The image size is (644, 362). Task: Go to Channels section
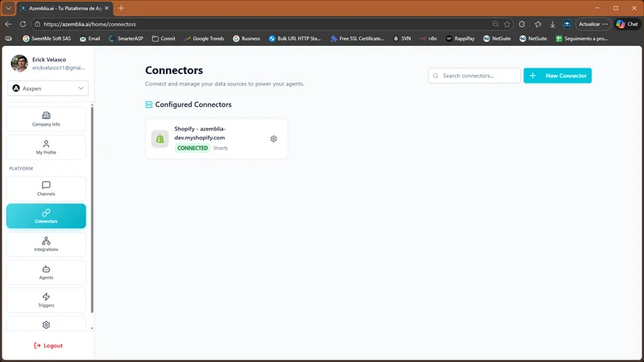[46, 188]
